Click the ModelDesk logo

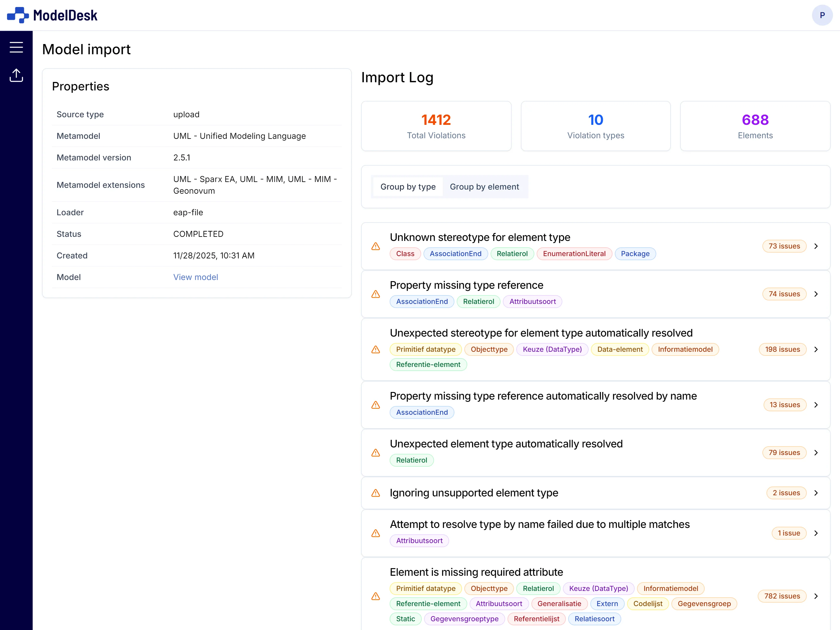pyautogui.click(x=52, y=15)
